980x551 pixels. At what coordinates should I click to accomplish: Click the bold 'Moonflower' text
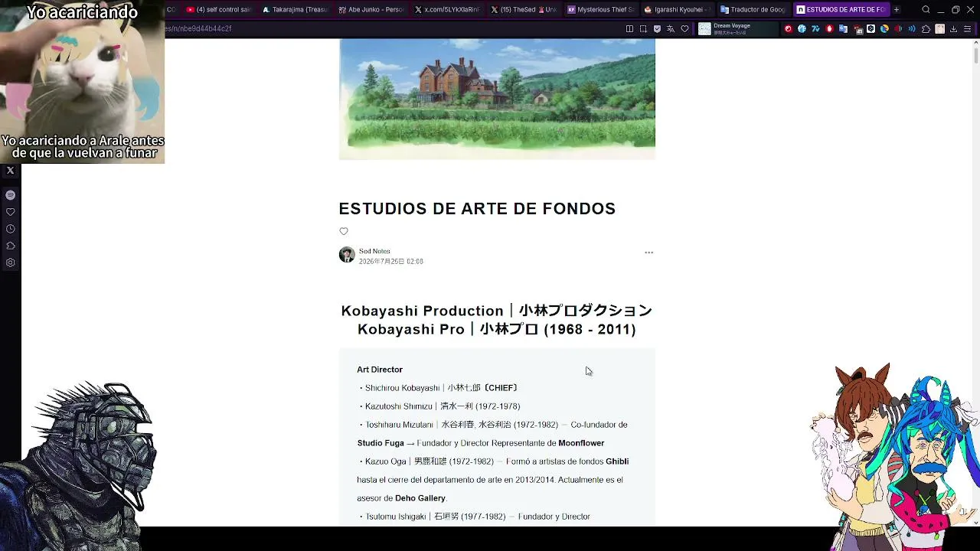581,443
